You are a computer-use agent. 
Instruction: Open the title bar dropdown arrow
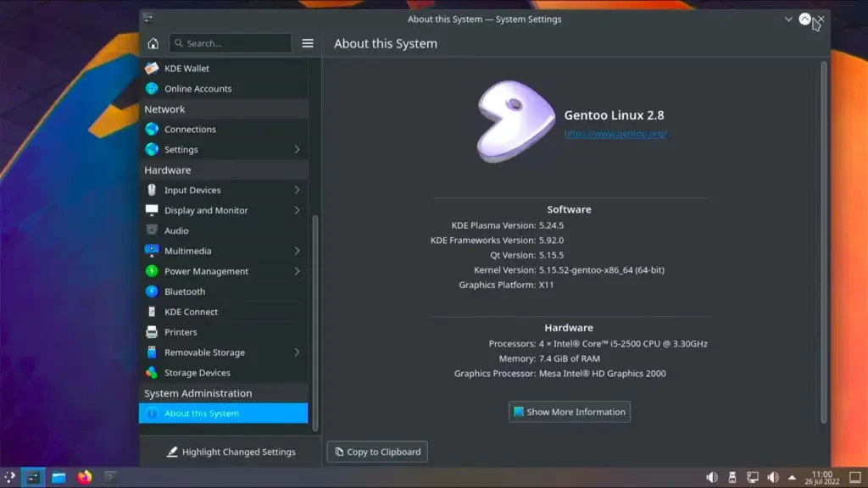click(x=788, y=19)
